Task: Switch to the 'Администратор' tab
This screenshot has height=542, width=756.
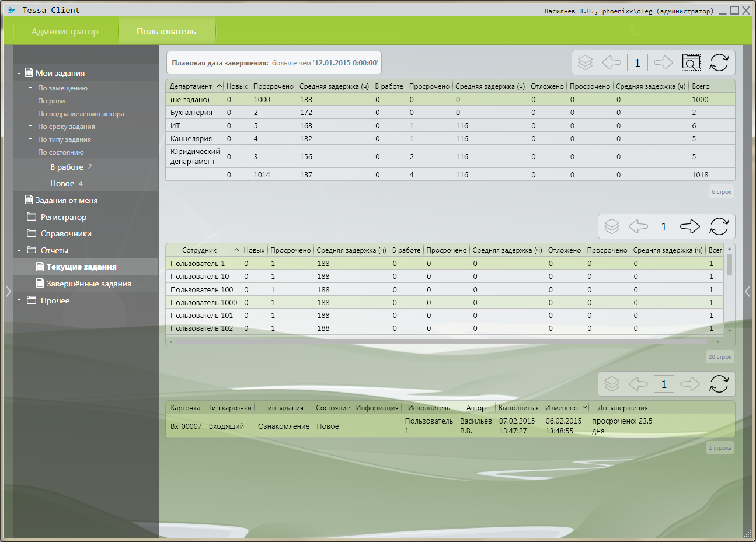Action: (65, 32)
